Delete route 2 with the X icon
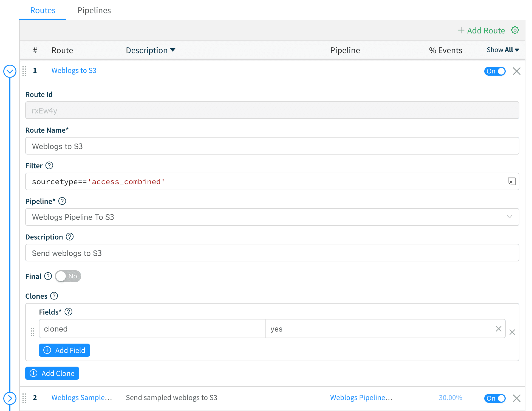The image size is (532, 411). pos(517,398)
